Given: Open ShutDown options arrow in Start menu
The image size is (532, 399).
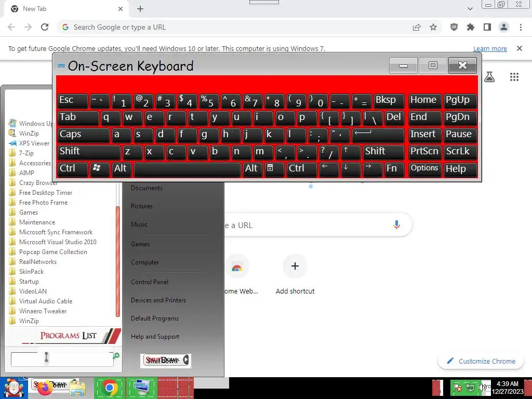Looking at the screenshot, I should 186,360.
